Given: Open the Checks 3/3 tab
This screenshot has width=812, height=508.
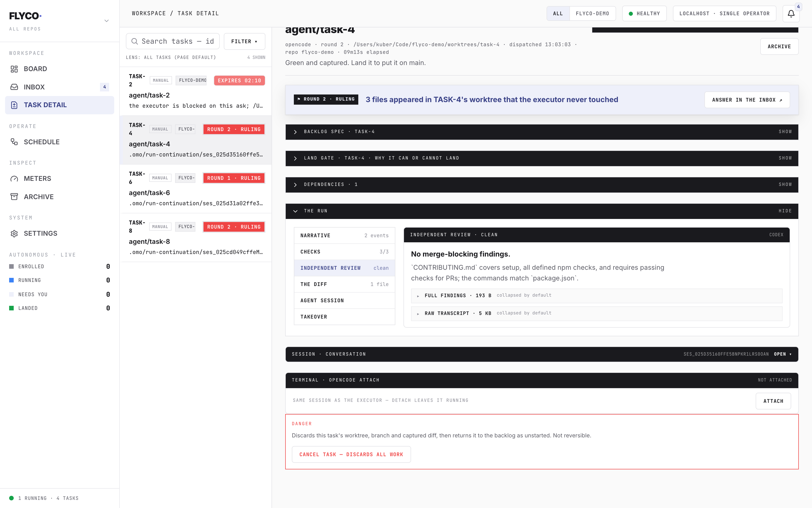Looking at the screenshot, I should [344, 252].
